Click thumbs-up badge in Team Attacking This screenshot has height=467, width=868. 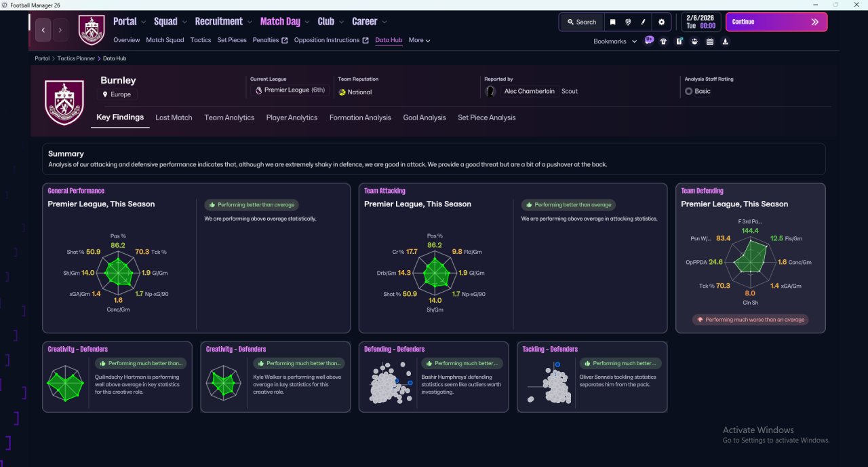click(x=568, y=204)
